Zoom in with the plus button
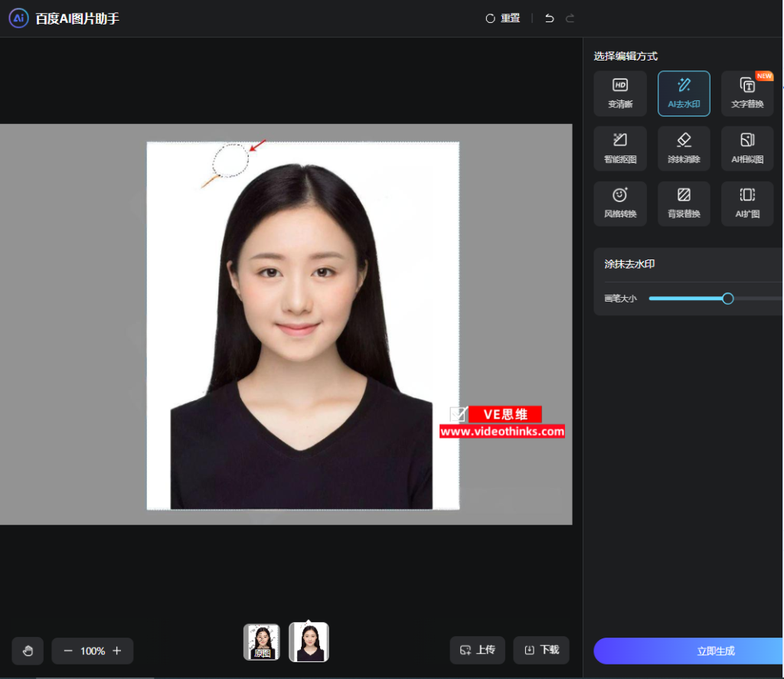 pos(117,651)
